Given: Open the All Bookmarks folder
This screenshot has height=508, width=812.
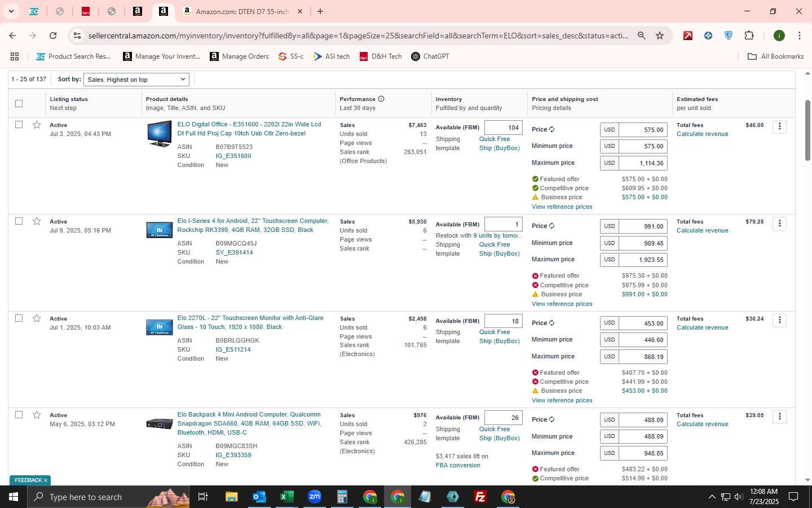Looking at the screenshot, I should coord(775,56).
